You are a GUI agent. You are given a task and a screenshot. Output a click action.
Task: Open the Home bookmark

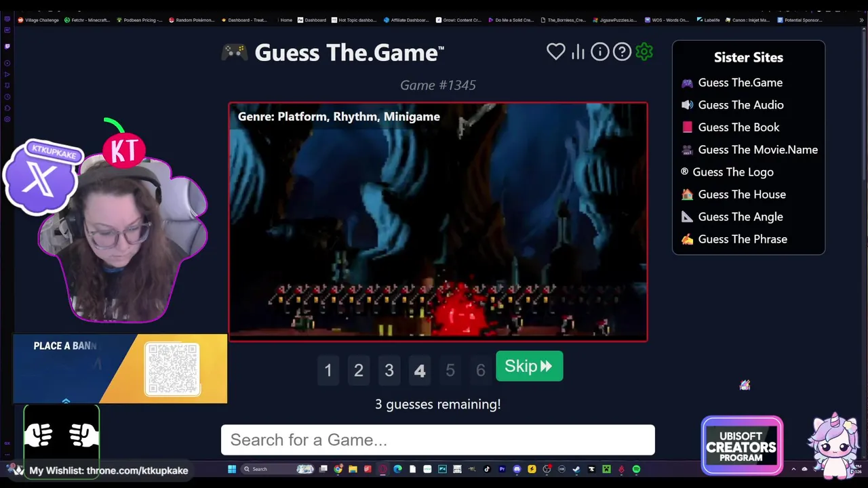[x=286, y=20]
